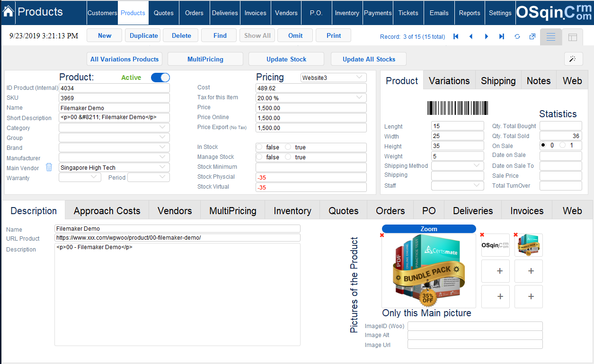594x364 pixels.
Task: Open the Shipping Method dropdown
Action: click(458, 166)
